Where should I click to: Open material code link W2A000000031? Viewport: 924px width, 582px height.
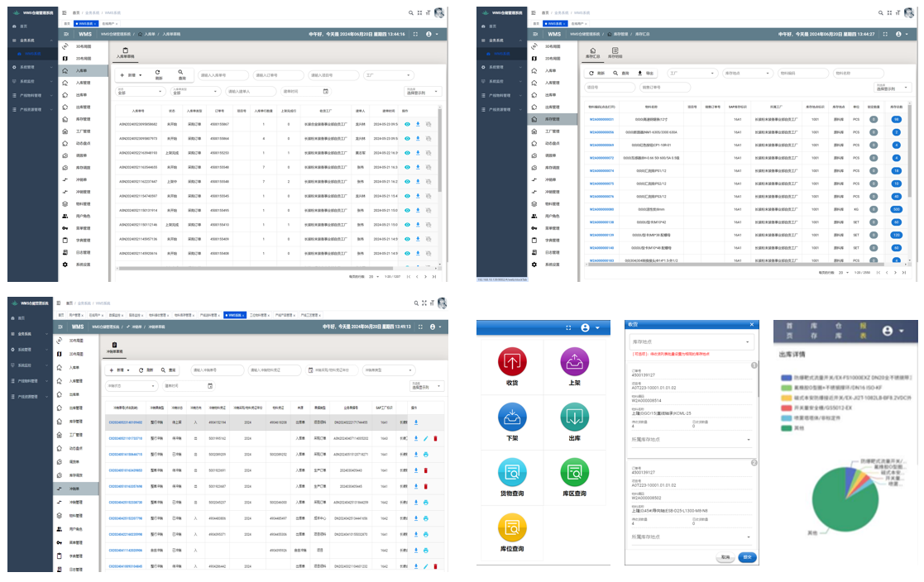(x=601, y=119)
